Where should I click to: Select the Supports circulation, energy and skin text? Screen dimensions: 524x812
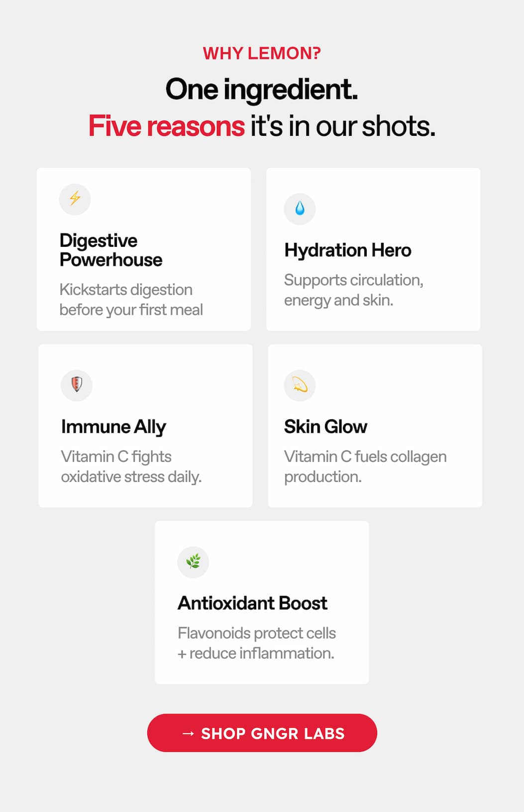pos(354,290)
